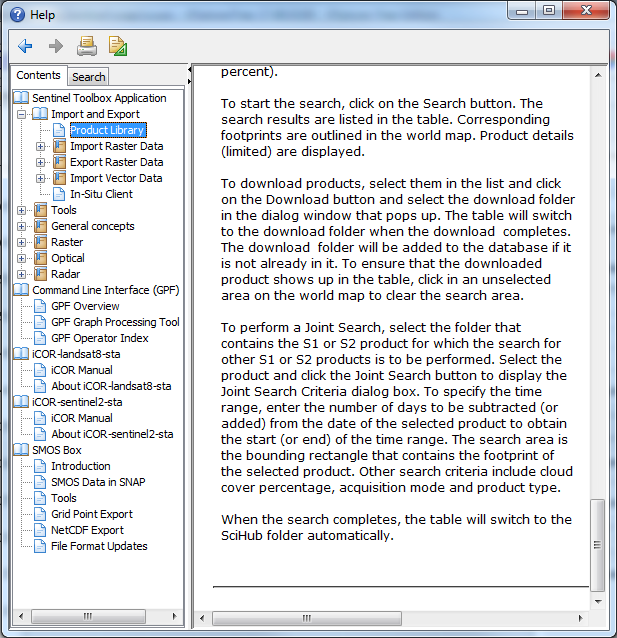This screenshot has width=617, height=638.
Task: Switch to the Contents tab
Action: click(39, 75)
